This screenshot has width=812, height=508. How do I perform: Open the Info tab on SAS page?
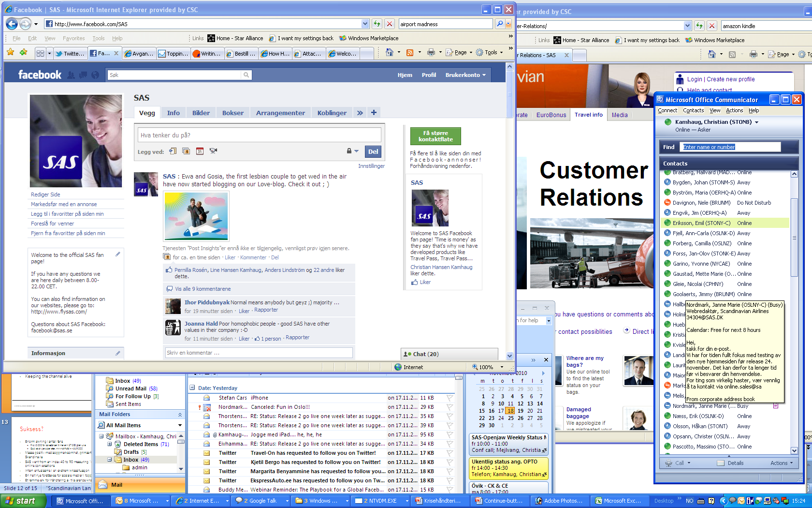pos(173,113)
